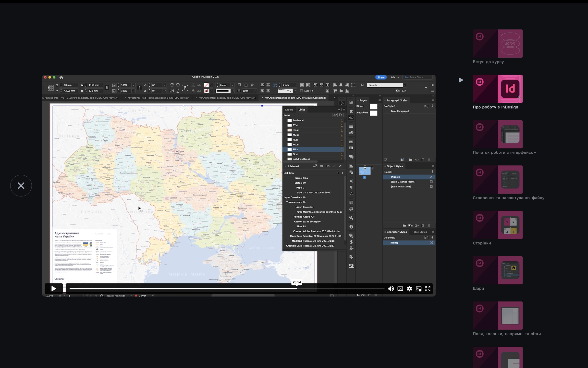Collapse the '1 Selected' link info expander
The image size is (588, 368).
(x=285, y=166)
